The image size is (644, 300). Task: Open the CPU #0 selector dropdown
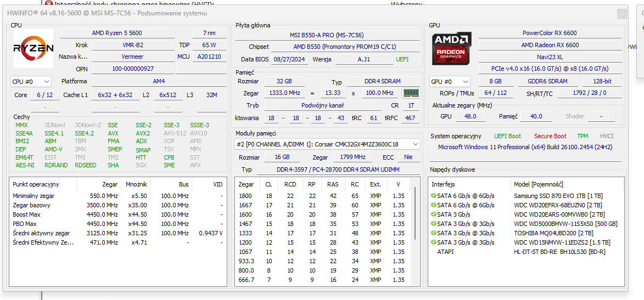coord(31,81)
